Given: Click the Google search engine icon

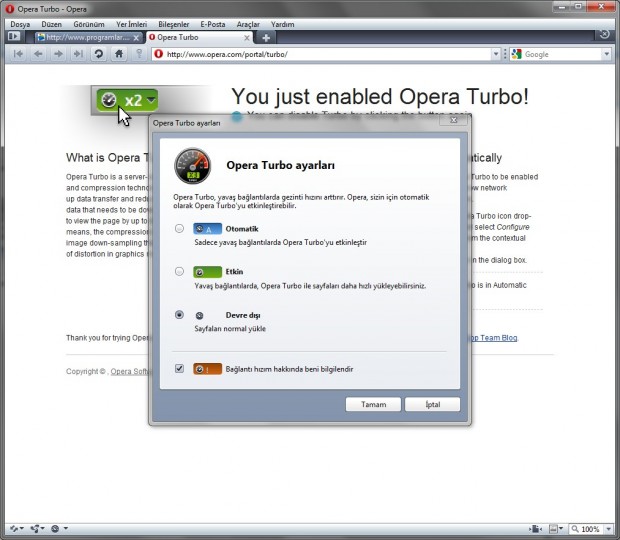Looking at the screenshot, I should (516, 54).
